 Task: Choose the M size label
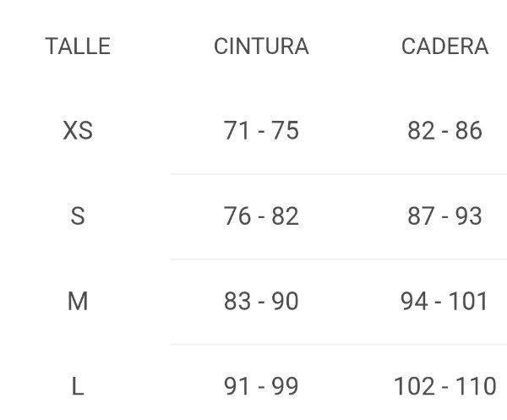tap(78, 301)
